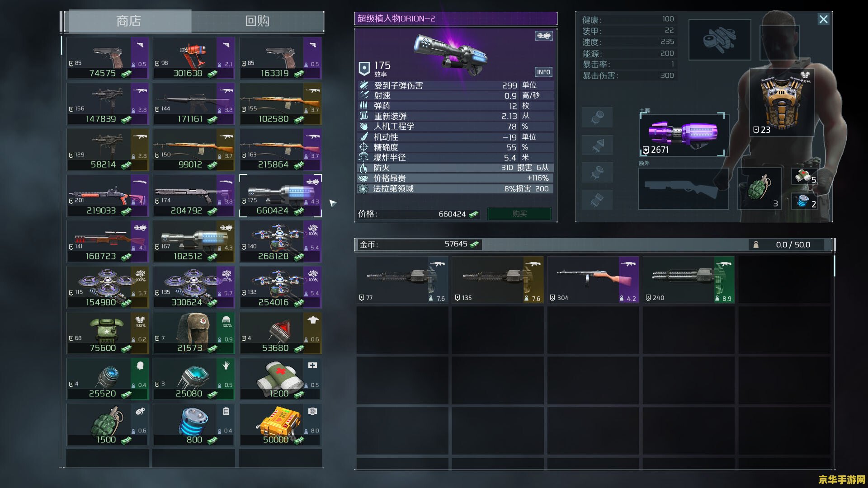Select inventory PPSh gun rated 304

point(593,280)
